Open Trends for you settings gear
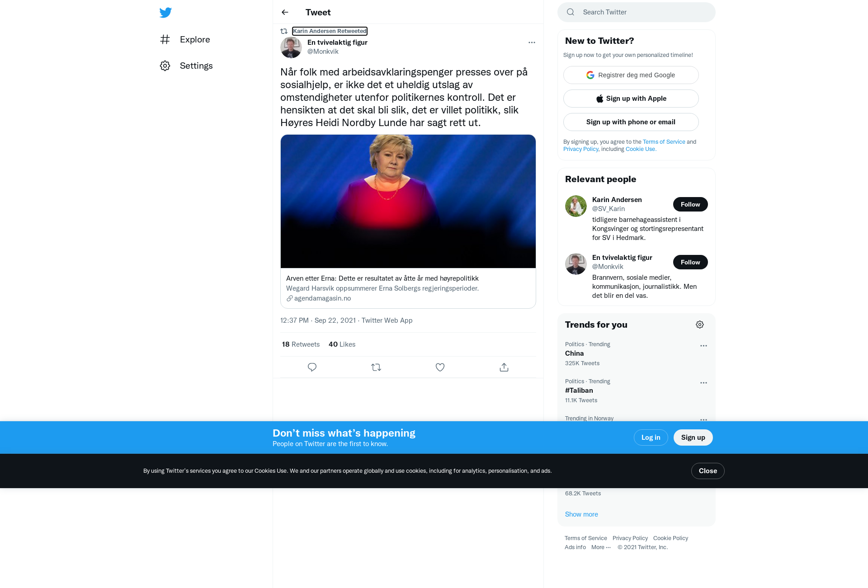Screen dimensions: 868x588 (700, 325)
